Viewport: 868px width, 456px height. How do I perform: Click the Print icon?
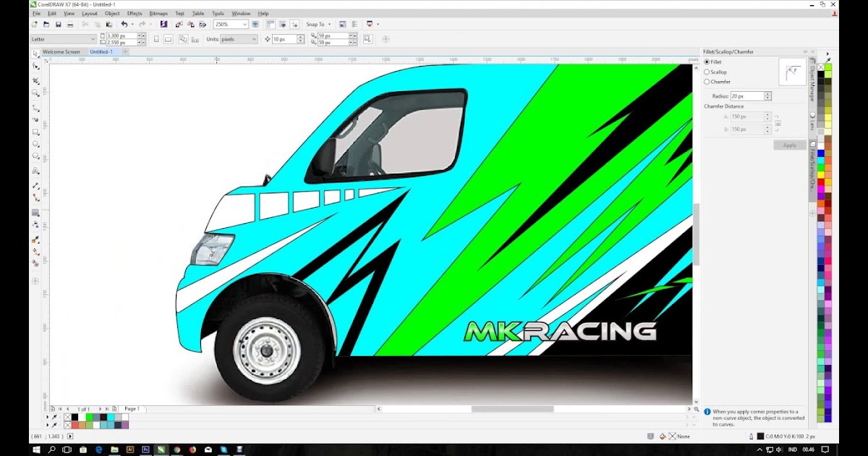[x=70, y=24]
